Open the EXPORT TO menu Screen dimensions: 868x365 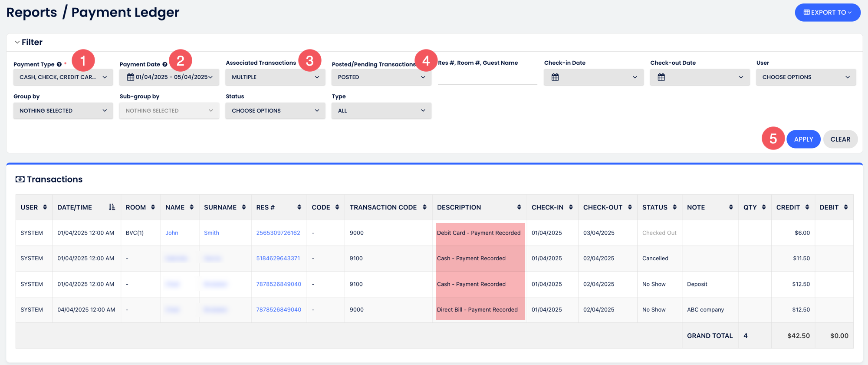(827, 13)
